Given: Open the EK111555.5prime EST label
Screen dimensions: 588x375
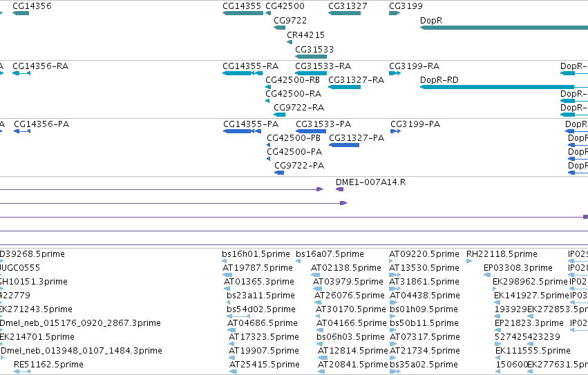Looking at the screenshot, I should click(533, 352).
